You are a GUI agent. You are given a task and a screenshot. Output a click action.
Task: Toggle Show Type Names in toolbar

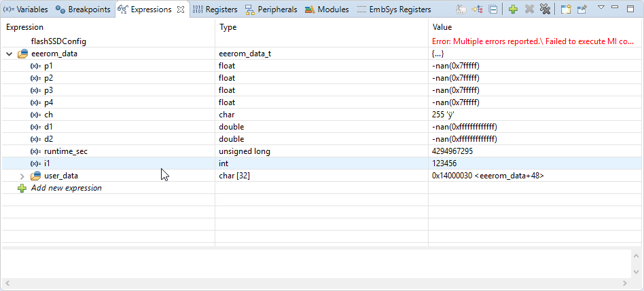pyautogui.click(x=462, y=9)
